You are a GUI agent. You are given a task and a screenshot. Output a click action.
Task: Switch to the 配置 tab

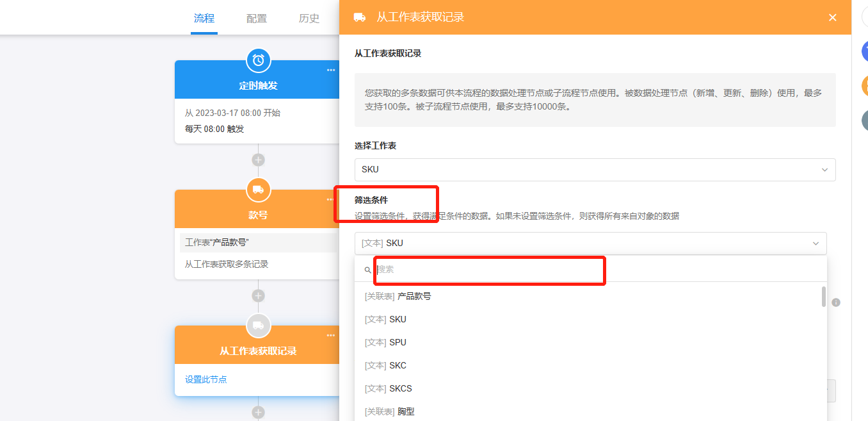click(257, 18)
